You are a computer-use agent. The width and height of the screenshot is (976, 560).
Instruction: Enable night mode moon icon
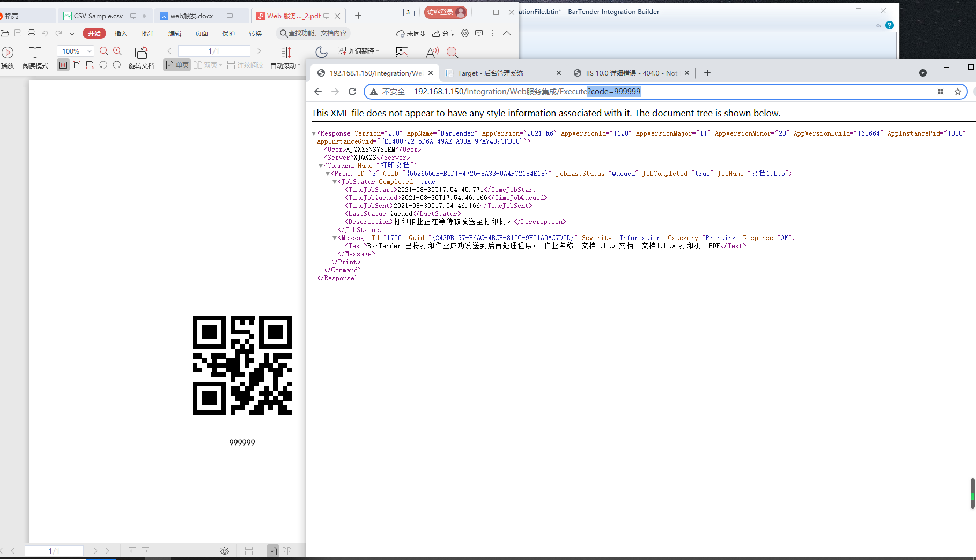[321, 52]
